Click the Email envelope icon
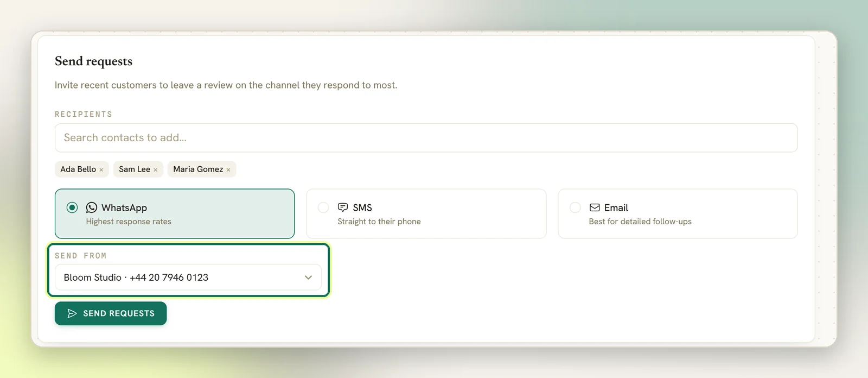 point(595,207)
